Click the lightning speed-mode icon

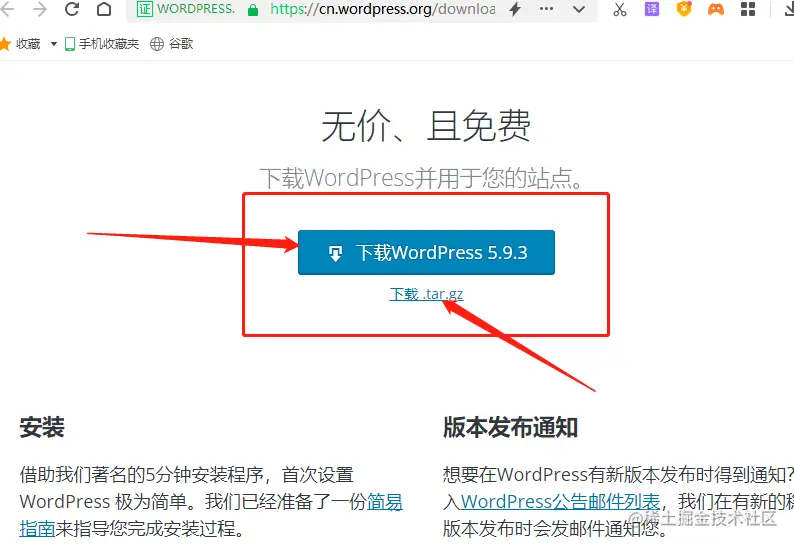pyautogui.click(x=515, y=9)
